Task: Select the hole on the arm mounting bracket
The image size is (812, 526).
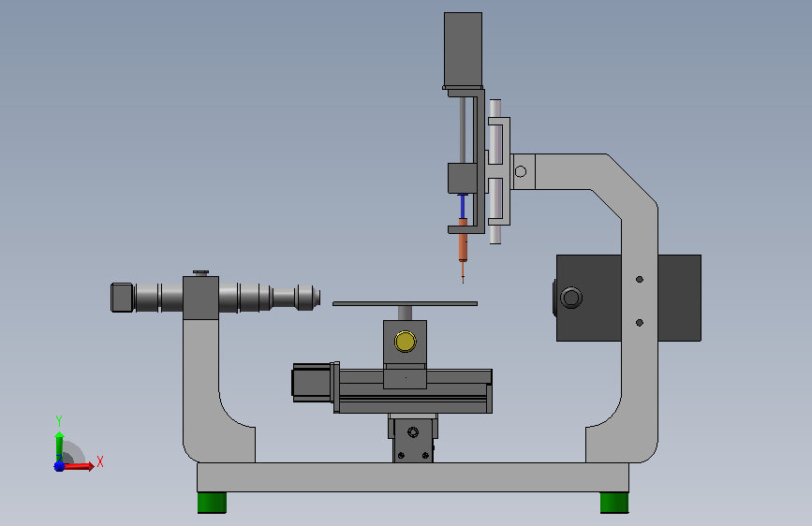Action: pos(521,171)
